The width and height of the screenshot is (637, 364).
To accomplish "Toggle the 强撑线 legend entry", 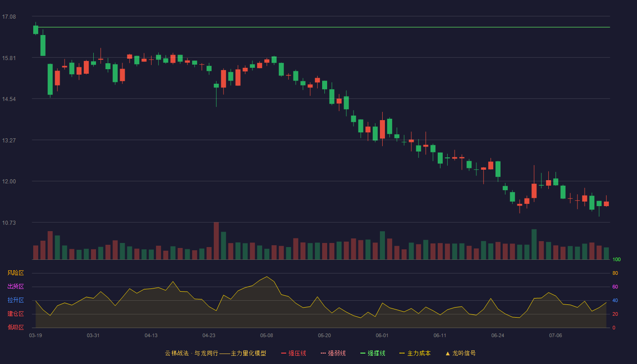I will [373, 353].
